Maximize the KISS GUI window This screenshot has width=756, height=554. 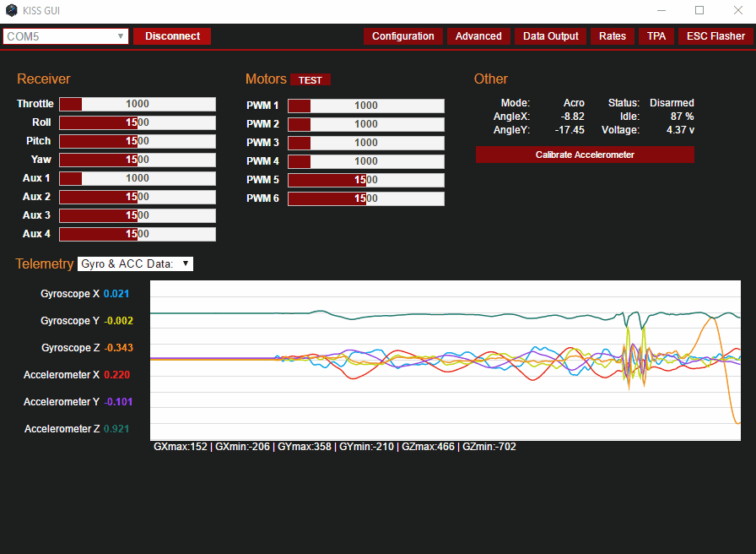(x=699, y=11)
